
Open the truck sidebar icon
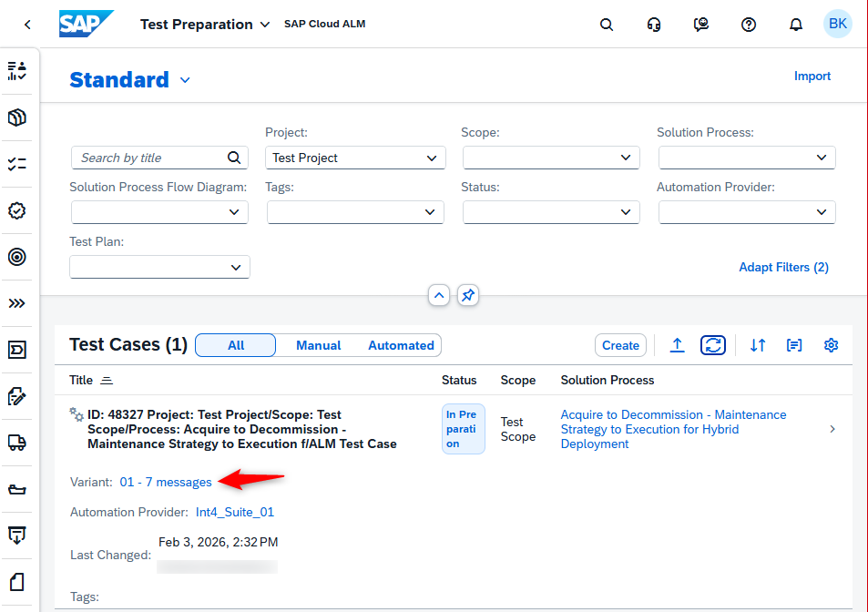pyautogui.click(x=17, y=443)
